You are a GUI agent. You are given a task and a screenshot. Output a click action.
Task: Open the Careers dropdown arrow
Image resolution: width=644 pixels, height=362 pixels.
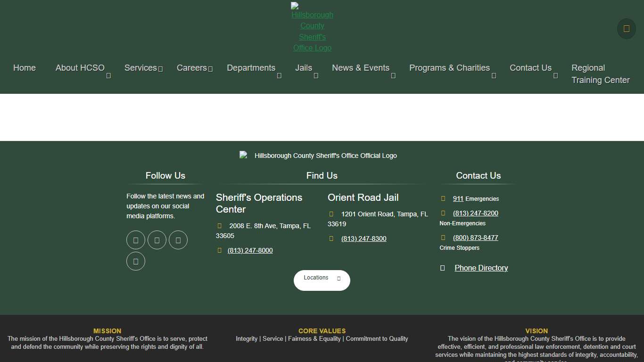coord(210,69)
